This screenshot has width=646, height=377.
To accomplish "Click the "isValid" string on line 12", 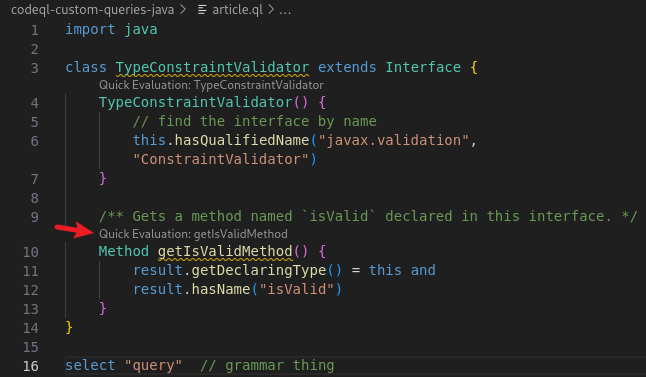I will [296, 289].
